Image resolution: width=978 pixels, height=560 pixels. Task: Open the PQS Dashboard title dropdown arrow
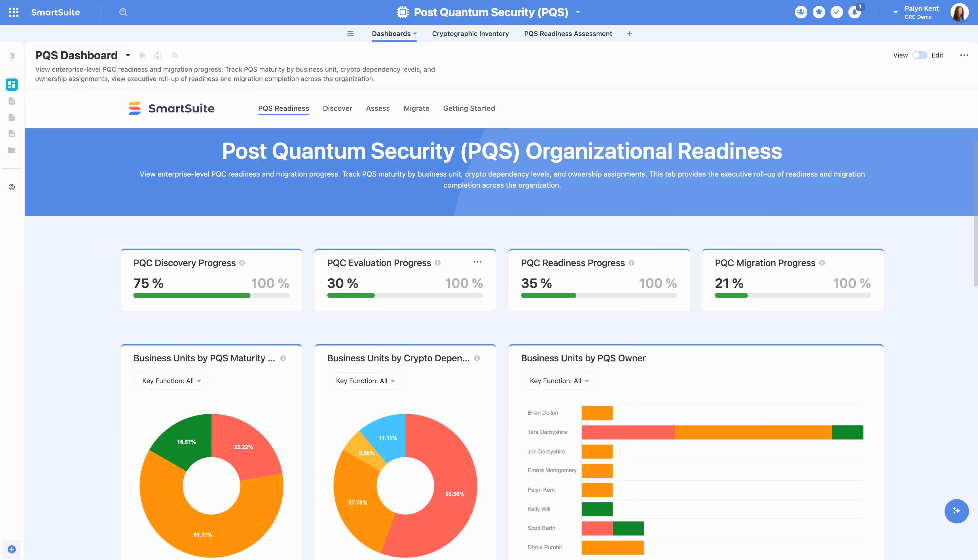(128, 56)
